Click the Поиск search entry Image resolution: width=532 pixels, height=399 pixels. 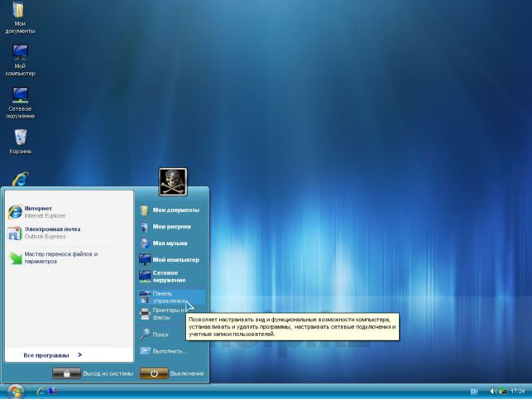171,334
